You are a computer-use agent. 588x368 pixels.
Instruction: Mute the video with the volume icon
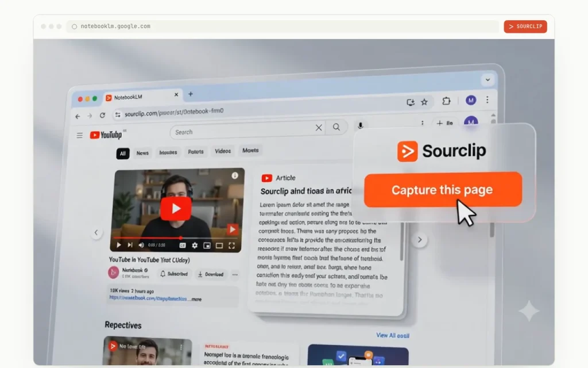(141, 245)
